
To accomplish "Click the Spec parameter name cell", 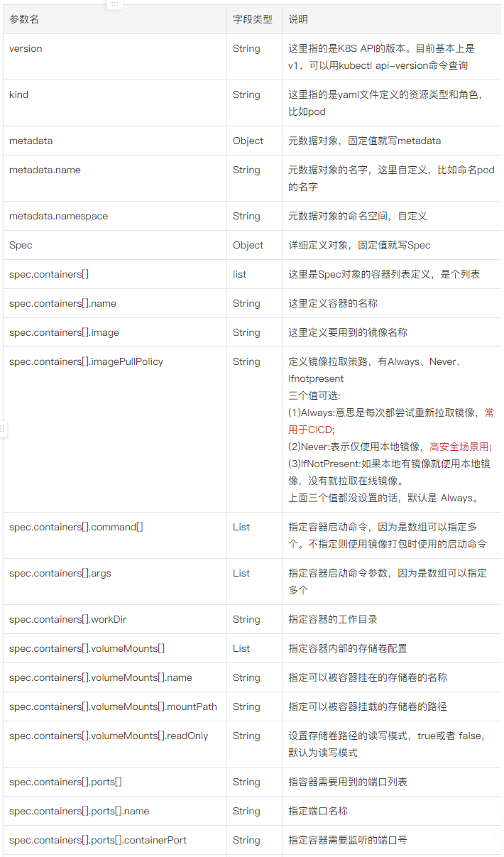I will click(x=115, y=245).
